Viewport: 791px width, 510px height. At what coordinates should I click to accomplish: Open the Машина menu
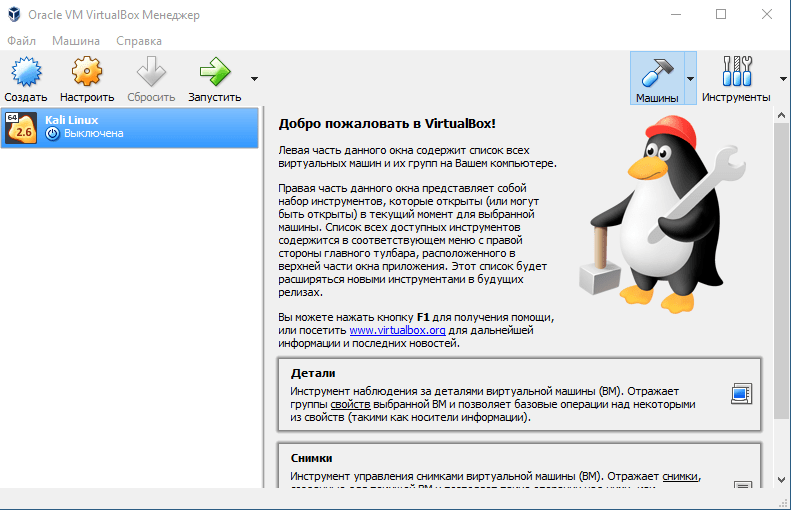point(76,41)
